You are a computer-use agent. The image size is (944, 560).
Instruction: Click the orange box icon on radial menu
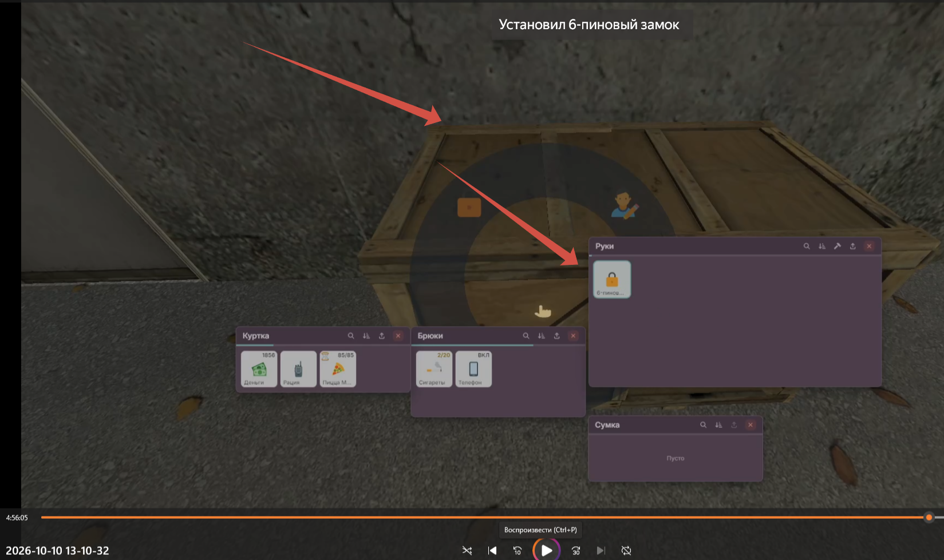coord(469,207)
